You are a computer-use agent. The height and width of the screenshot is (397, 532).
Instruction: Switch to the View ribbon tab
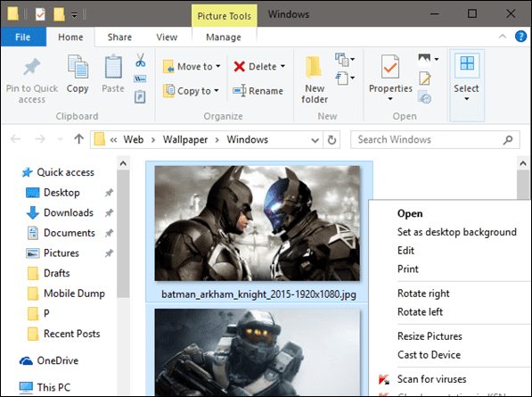(167, 37)
